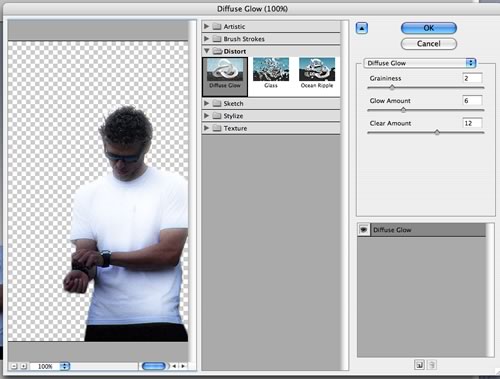Image resolution: width=500 pixels, height=379 pixels.
Task: Select the Ocean Ripple filter thumbnail
Action: point(317,73)
